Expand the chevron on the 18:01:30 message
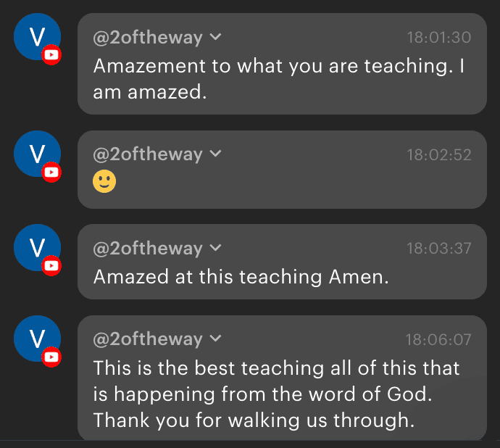The image size is (500, 448). coord(215,37)
